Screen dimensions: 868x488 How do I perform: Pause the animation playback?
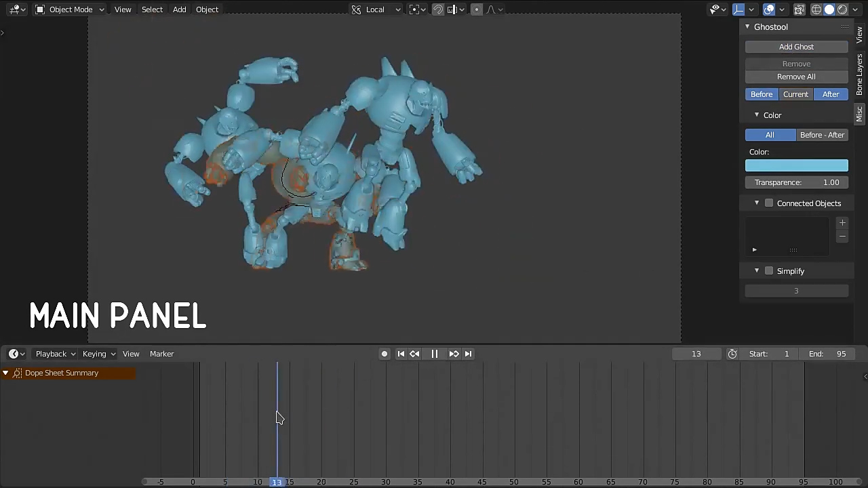point(435,354)
